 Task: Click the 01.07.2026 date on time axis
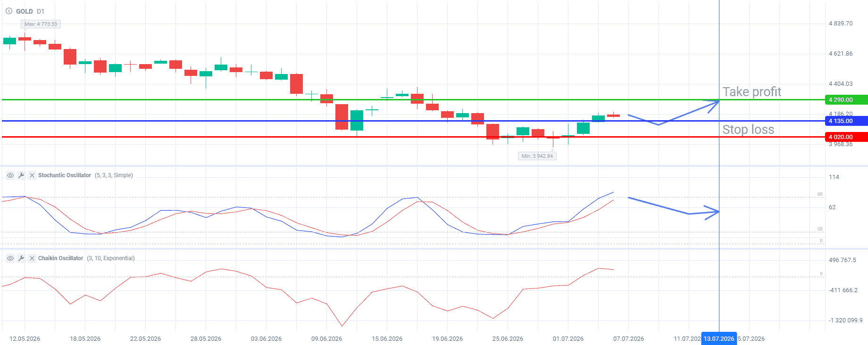coord(568,339)
